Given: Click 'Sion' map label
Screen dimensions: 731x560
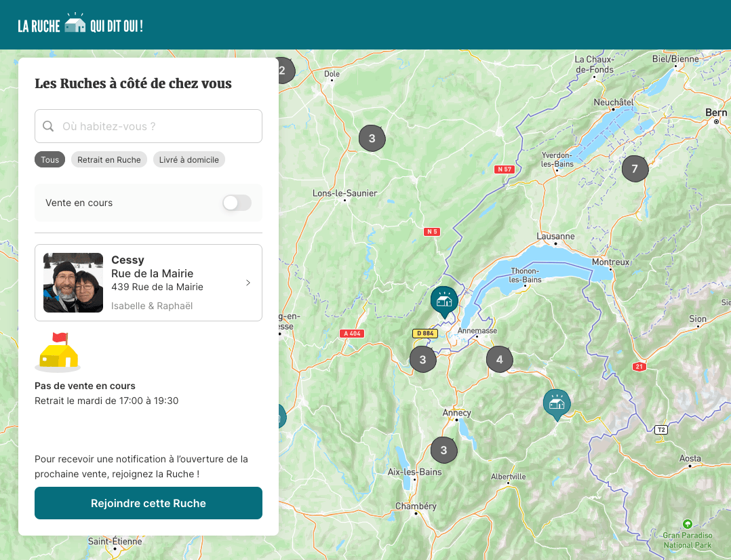Looking at the screenshot, I should tap(697, 319).
